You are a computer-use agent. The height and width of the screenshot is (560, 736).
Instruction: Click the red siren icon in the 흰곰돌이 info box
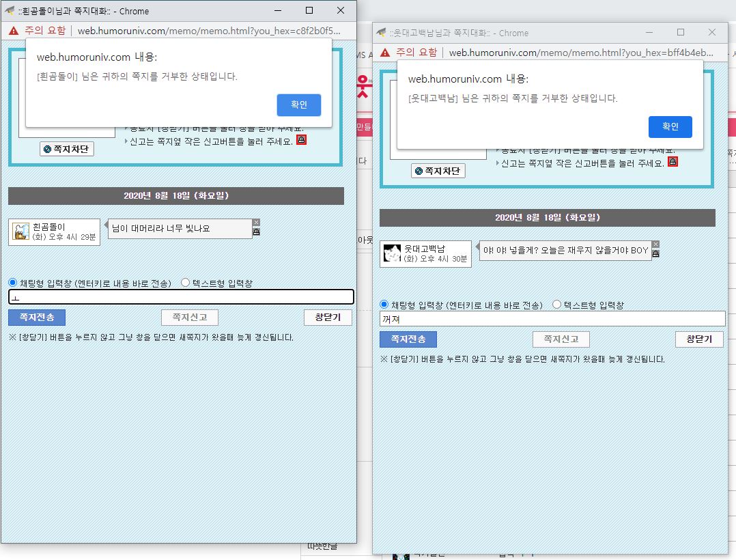click(x=301, y=141)
